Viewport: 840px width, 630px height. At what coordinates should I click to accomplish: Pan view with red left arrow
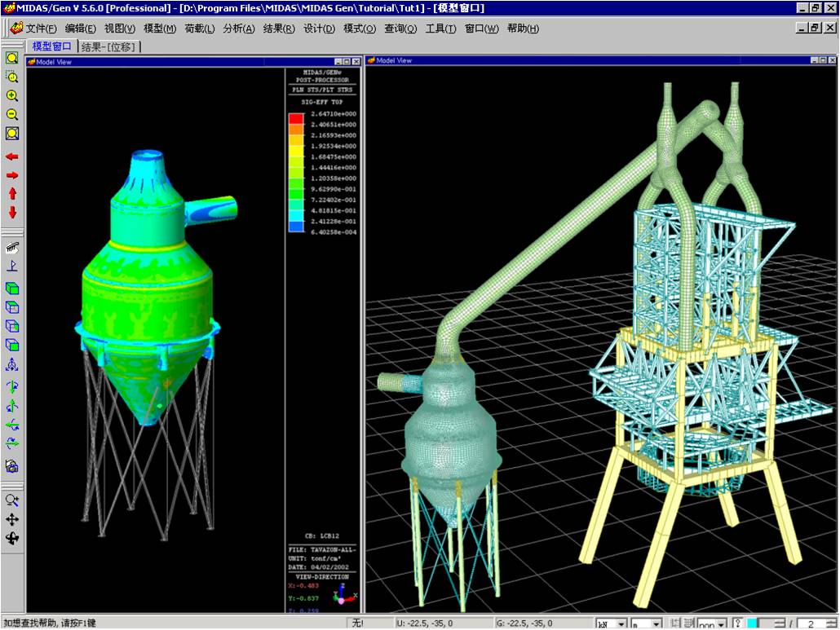click(11, 156)
